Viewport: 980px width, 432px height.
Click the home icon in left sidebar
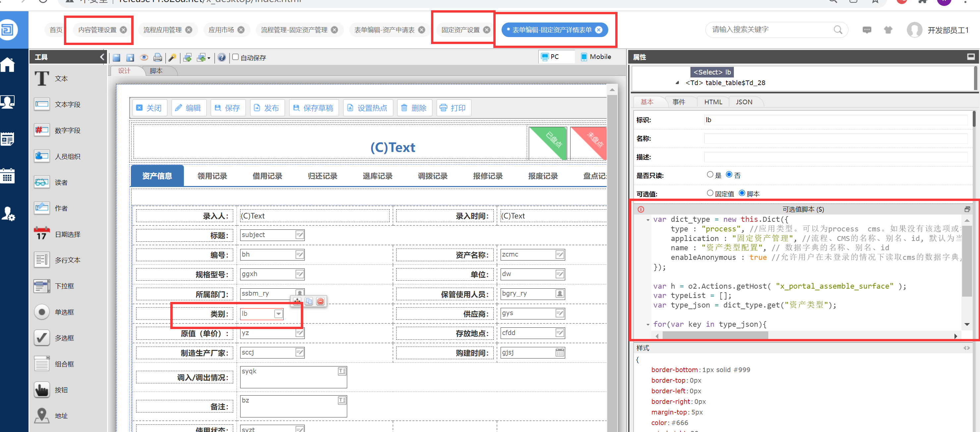8,65
